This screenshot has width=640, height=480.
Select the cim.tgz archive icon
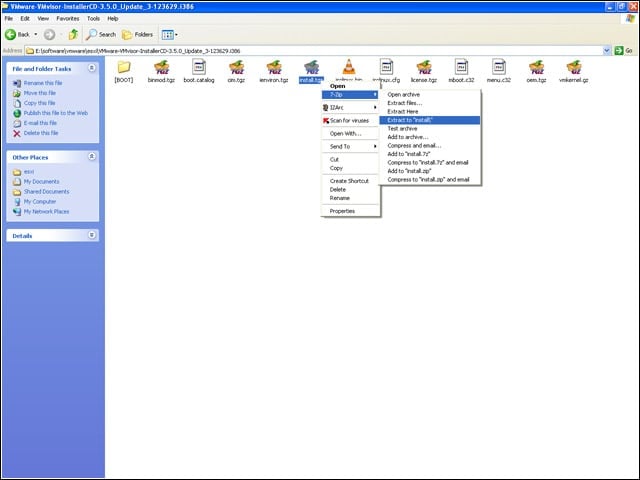236,67
